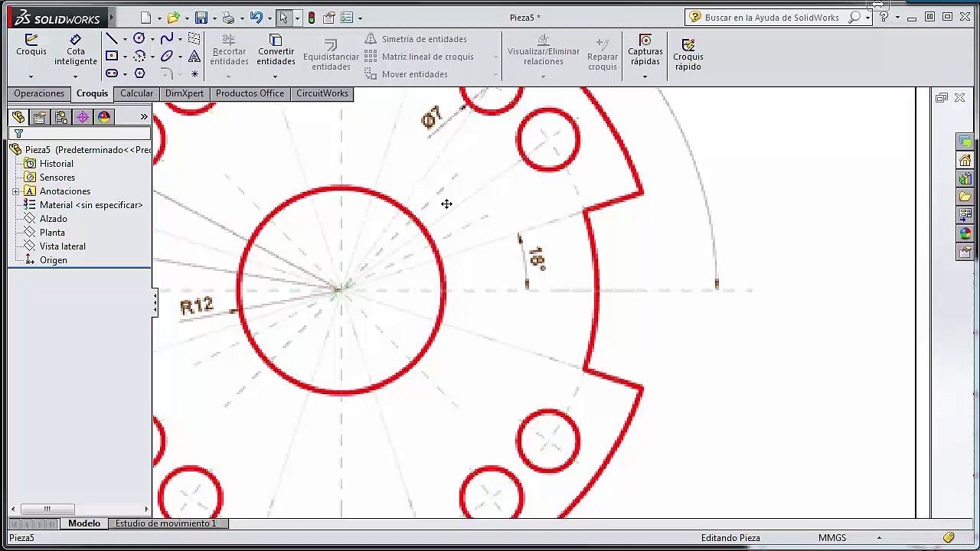Image resolution: width=980 pixels, height=551 pixels.
Task: Select the sketch Text tool
Action: (x=194, y=56)
